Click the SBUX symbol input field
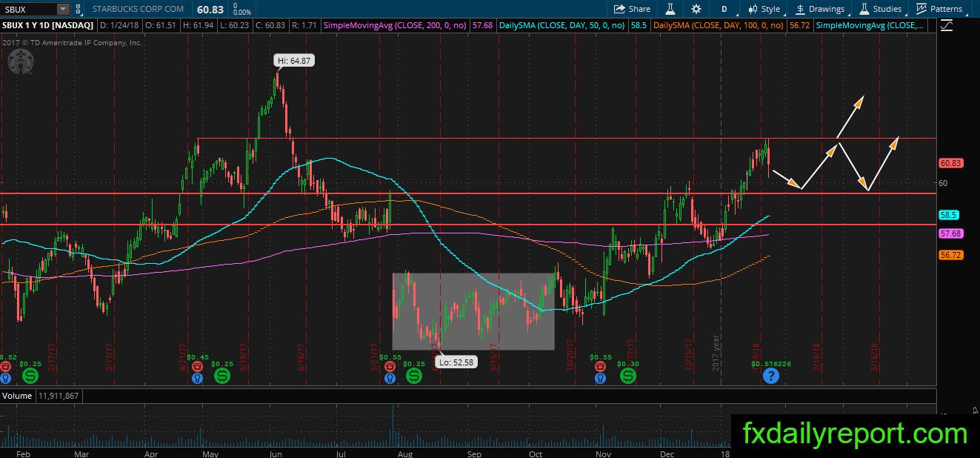The width and height of the screenshot is (980, 458). click(28, 9)
